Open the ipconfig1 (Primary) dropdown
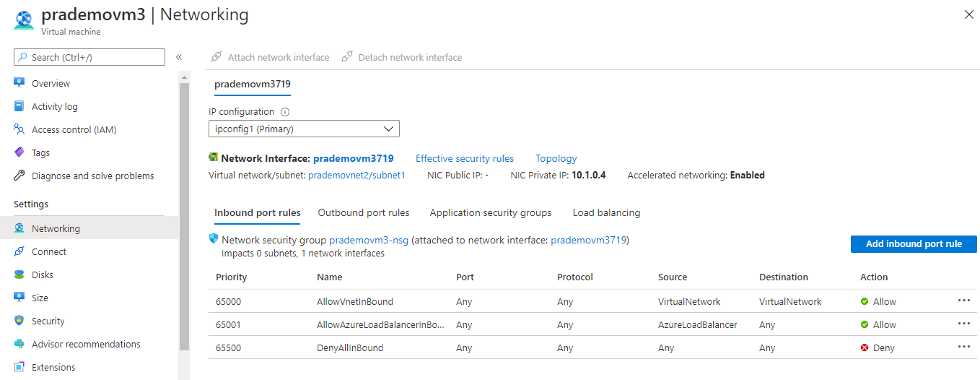 304,129
